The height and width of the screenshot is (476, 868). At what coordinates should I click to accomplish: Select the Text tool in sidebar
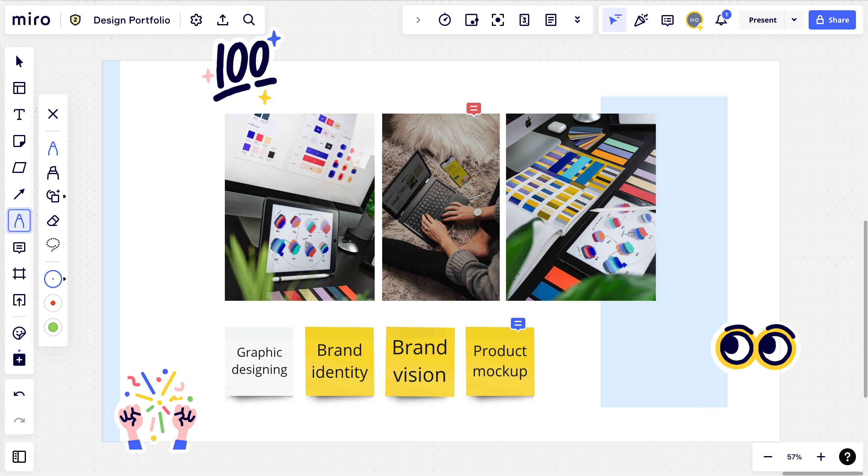(x=19, y=114)
